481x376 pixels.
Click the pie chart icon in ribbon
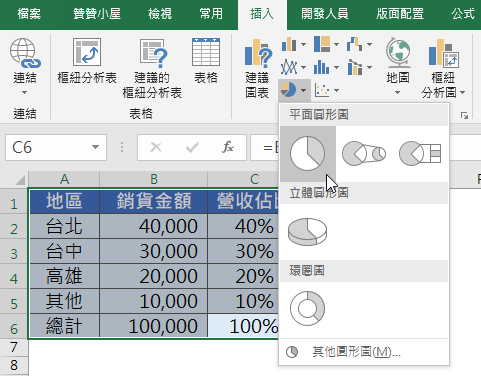tap(288, 90)
